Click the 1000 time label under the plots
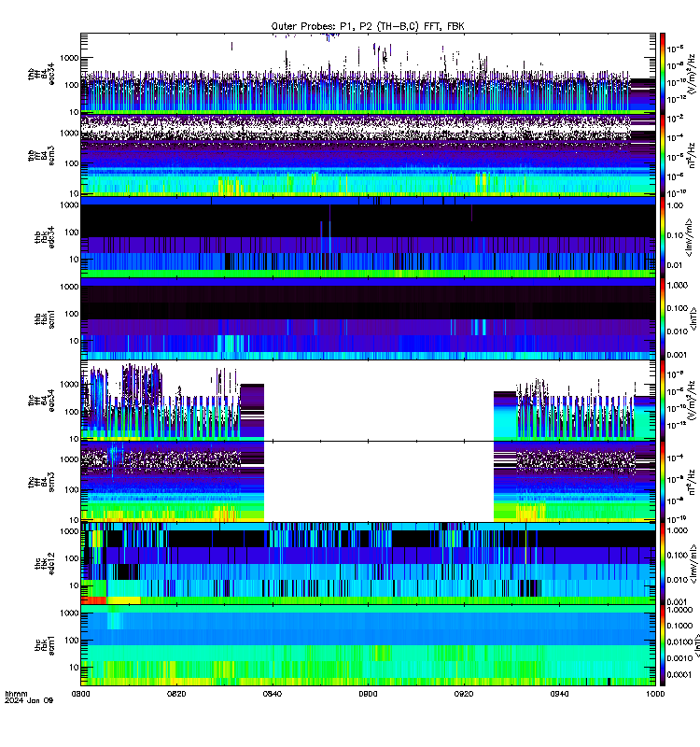Image resolution: width=700 pixels, height=747 pixels. pyautogui.click(x=655, y=694)
